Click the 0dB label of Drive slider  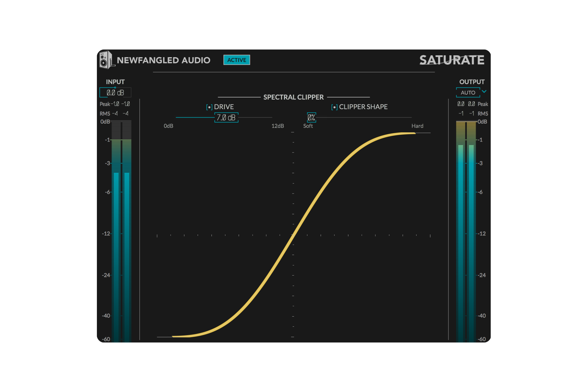point(168,126)
